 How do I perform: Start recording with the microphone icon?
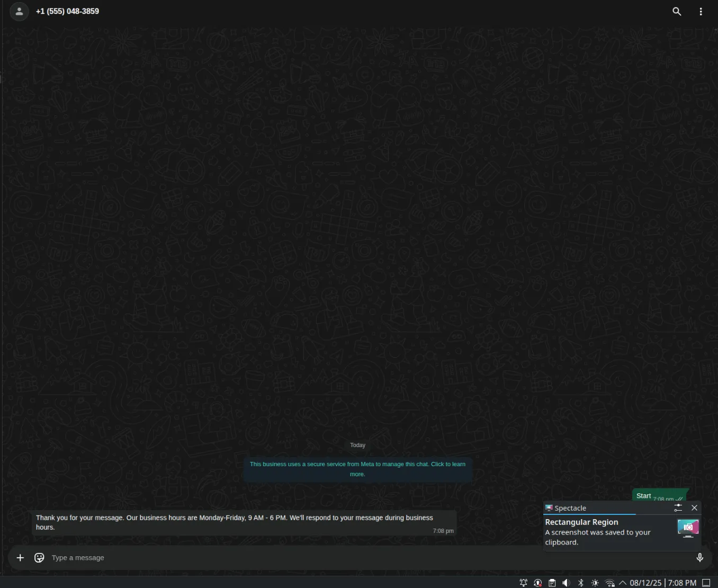pyautogui.click(x=699, y=558)
